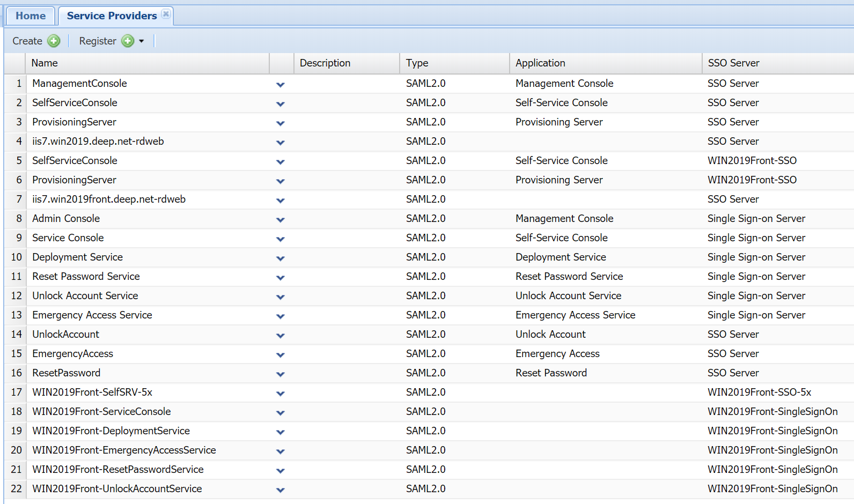The width and height of the screenshot is (854, 504).
Task: Switch to the Home tab
Action: 31,16
